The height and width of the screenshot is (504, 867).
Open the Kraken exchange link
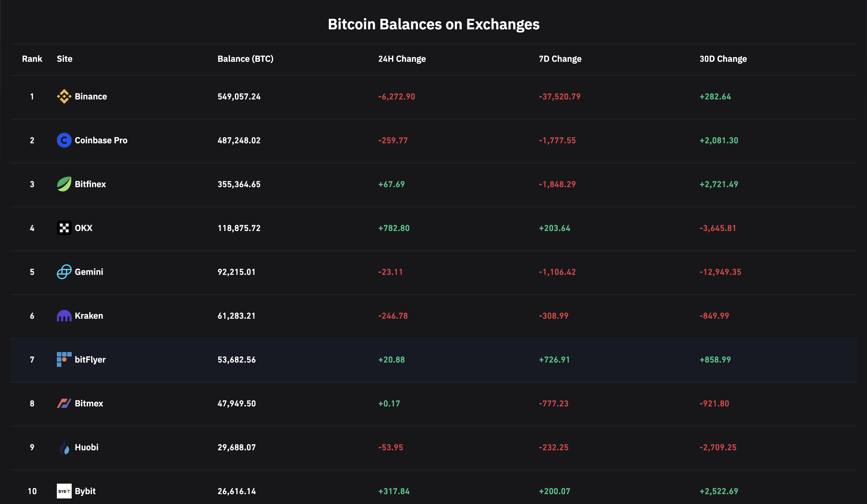[x=89, y=316]
